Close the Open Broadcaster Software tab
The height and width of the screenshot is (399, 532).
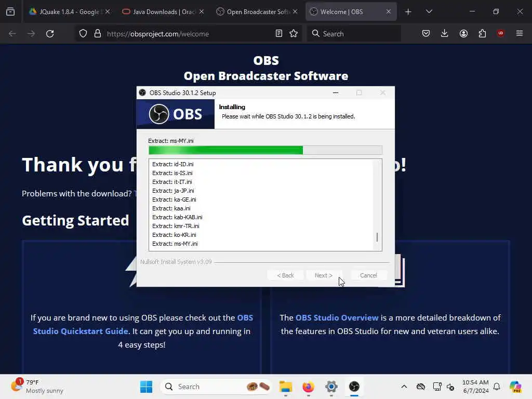point(295,11)
